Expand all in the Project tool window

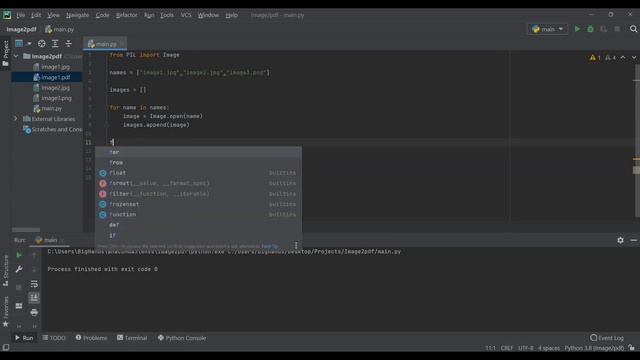point(55,43)
